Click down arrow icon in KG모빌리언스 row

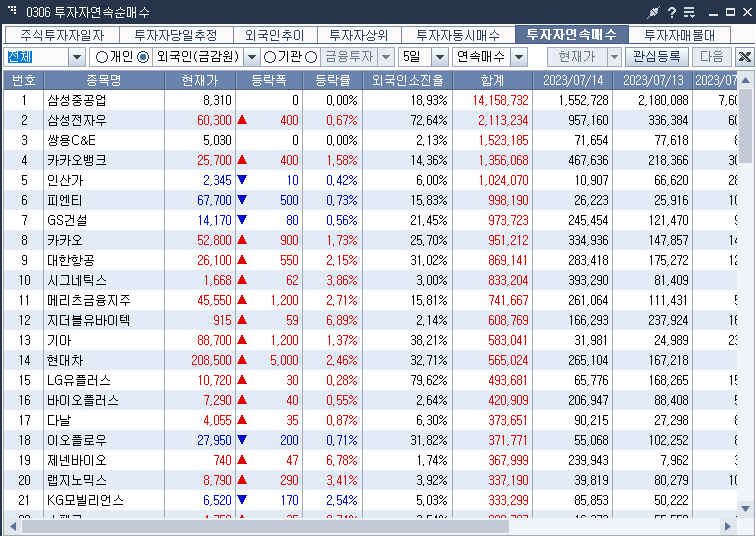point(242,500)
